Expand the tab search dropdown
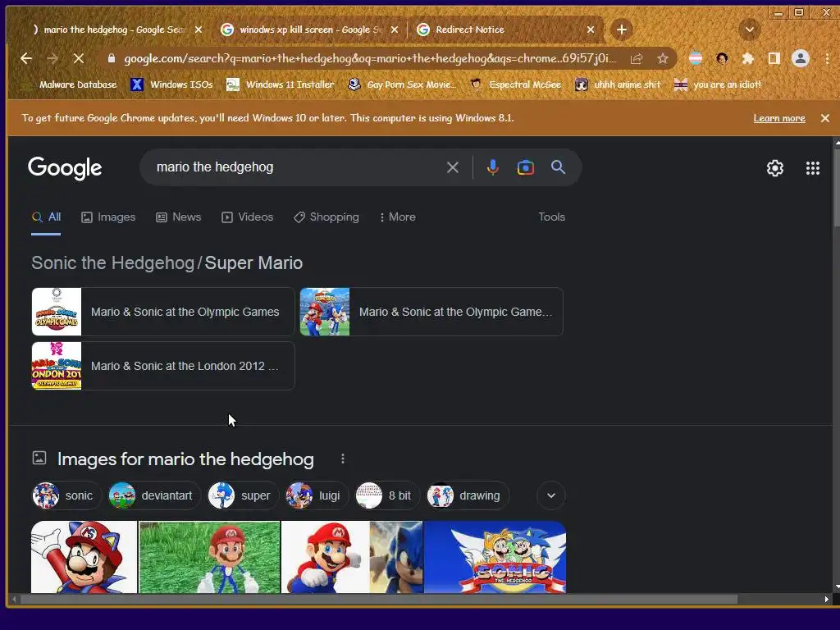 pos(750,30)
